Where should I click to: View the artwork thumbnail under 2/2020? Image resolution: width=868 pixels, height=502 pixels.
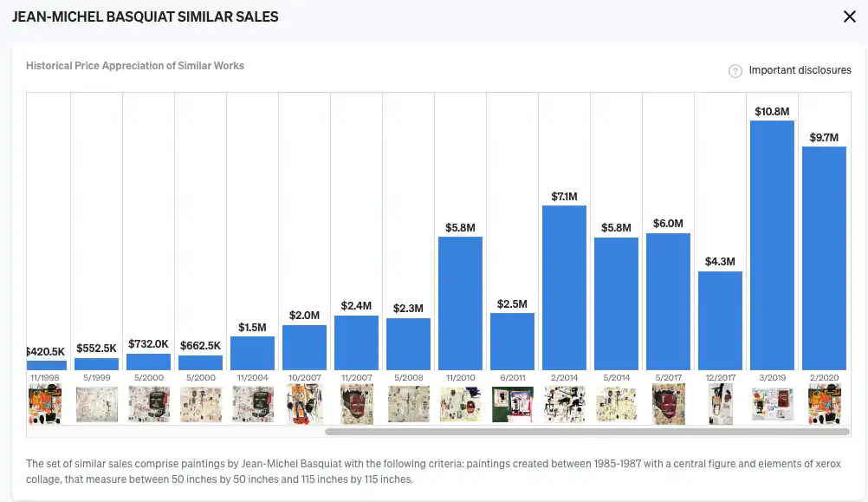[x=824, y=404]
